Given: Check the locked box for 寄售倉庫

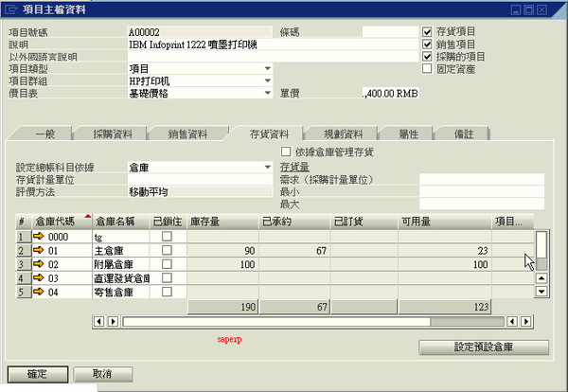Looking at the screenshot, I should (x=167, y=292).
